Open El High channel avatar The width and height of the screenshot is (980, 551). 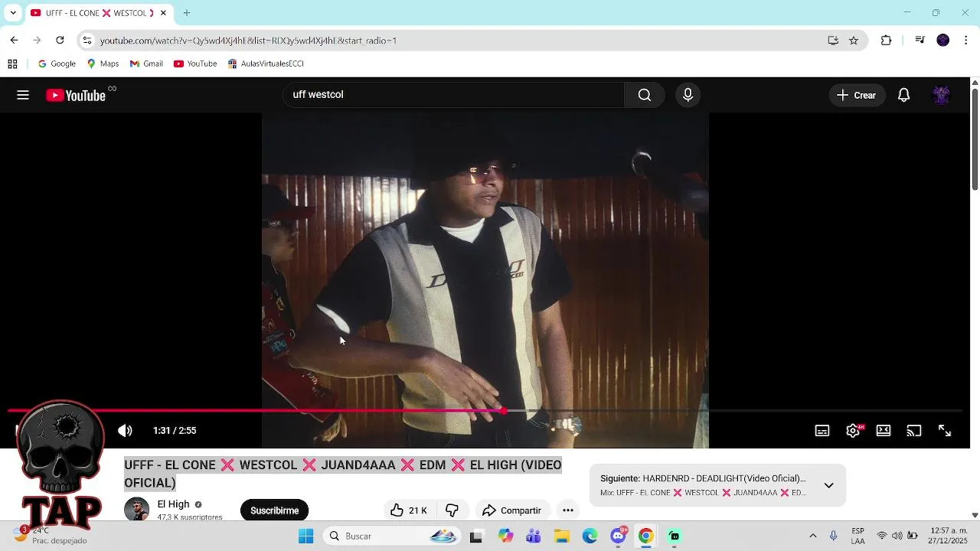coord(137,510)
